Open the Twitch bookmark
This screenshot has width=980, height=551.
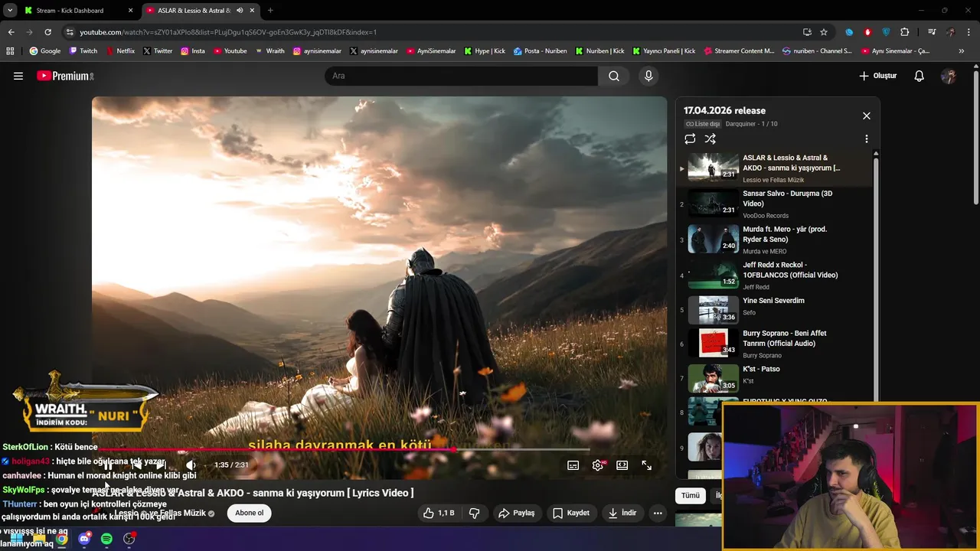point(83,51)
